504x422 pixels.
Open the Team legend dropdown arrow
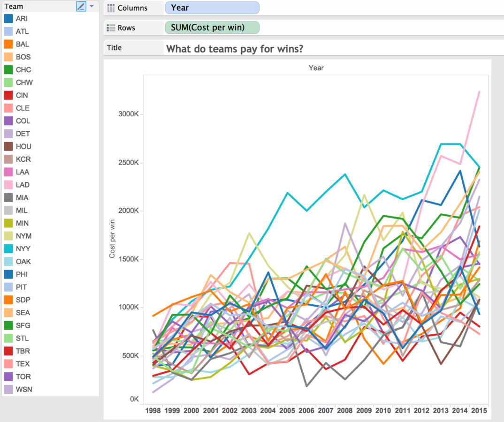[x=92, y=6]
